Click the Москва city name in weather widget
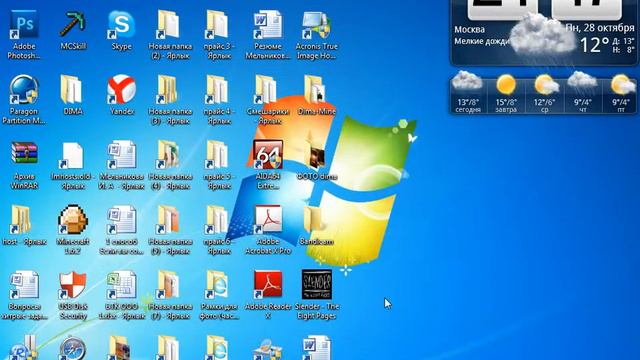Image resolution: width=640 pixels, height=360 pixels. tap(469, 30)
